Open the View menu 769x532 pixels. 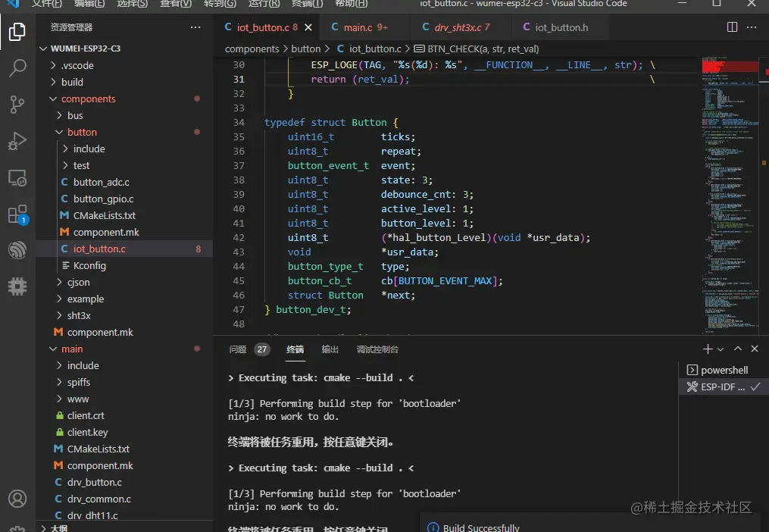175,4
